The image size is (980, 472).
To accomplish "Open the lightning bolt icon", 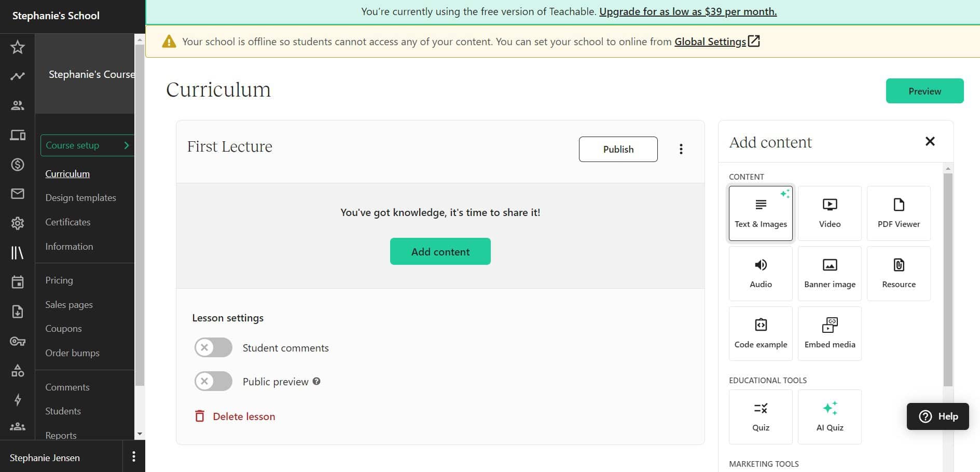I will click(18, 400).
